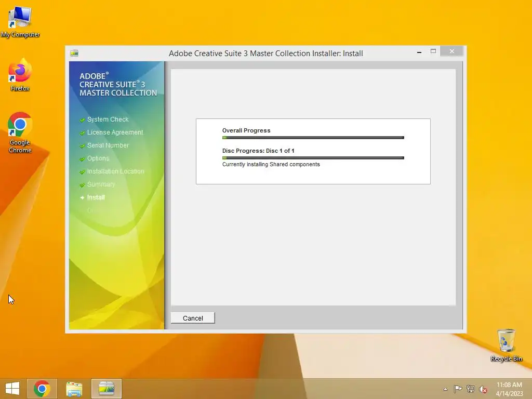The width and height of the screenshot is (532, 399).
Task: Select the current Install step
Action: (96, 197)
